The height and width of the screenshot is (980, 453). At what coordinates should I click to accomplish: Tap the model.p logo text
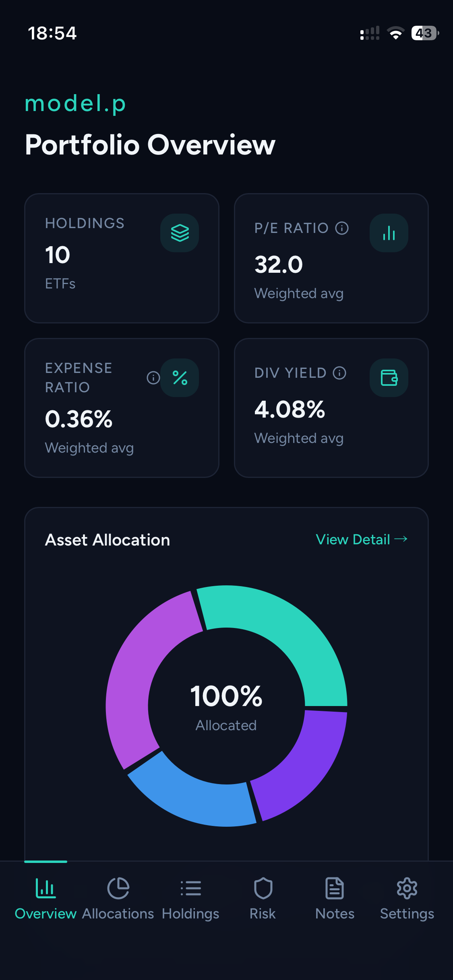[x=75, y=104]
